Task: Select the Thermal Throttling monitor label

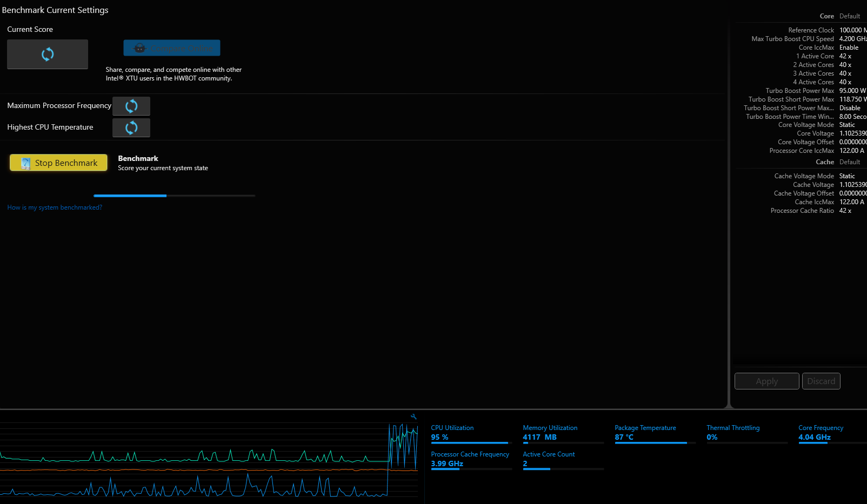Action: 733,428
